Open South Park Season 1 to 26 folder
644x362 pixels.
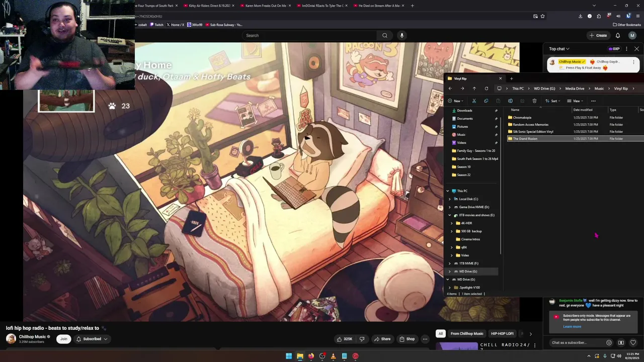(474, 159)
